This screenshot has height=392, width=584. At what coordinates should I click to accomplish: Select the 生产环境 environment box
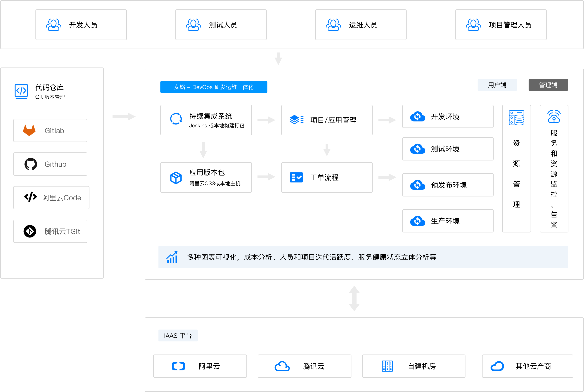pos(447,221)
